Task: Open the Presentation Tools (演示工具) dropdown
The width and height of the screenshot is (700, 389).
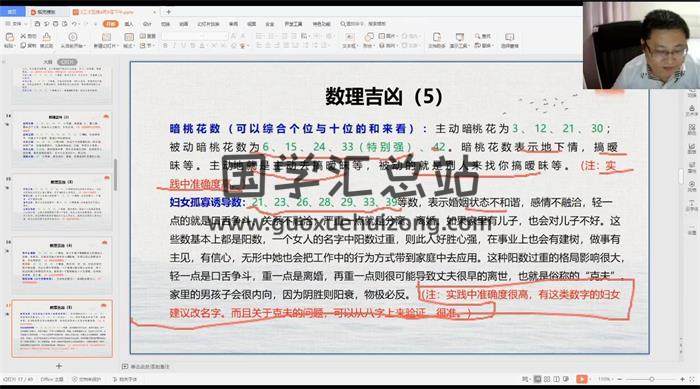Action: [x=459, y=46]
